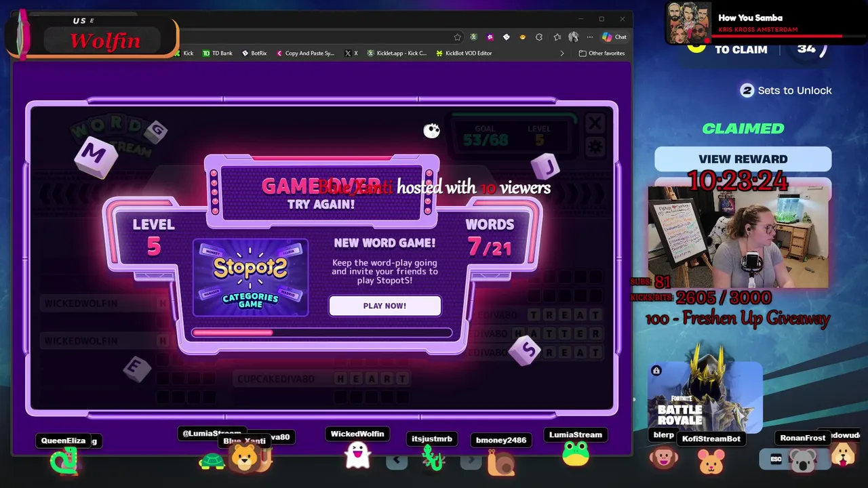Open the Copy And Paste Sy... bookmark
The image size is (868, 488).
(306, 53)
